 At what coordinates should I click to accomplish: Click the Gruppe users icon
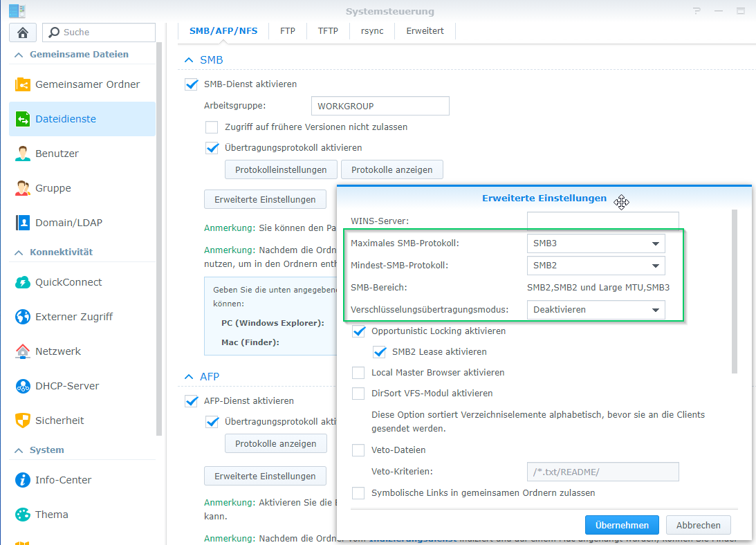23,188
